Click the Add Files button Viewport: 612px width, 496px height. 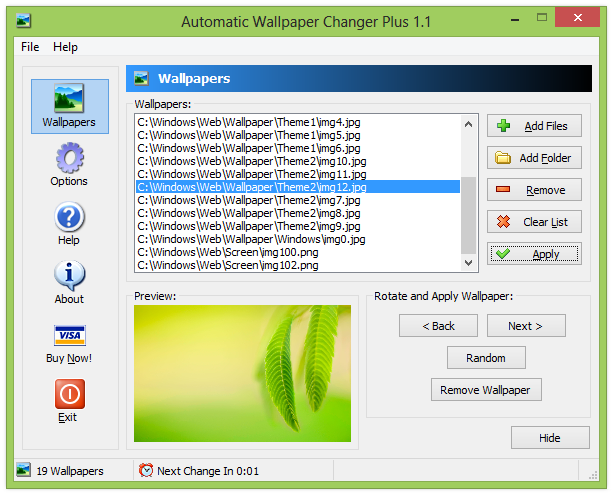click(534, 126)
